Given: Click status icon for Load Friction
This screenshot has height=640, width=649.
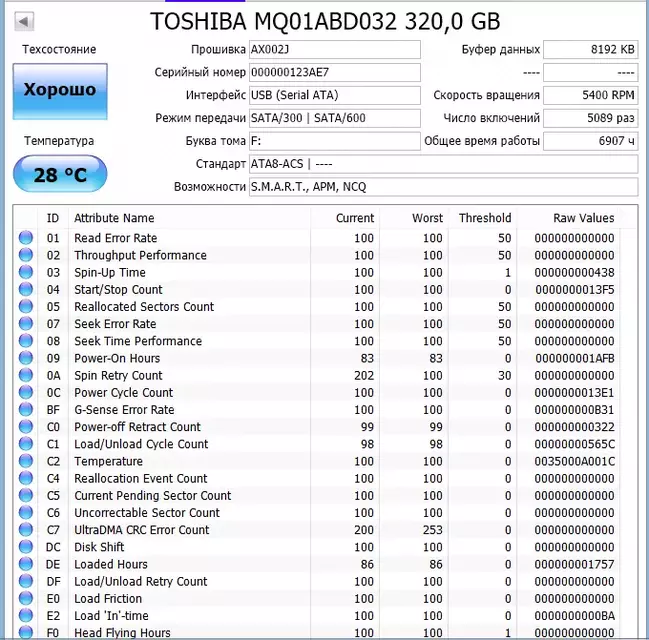Looking at the screenshot, I should 26,599.
